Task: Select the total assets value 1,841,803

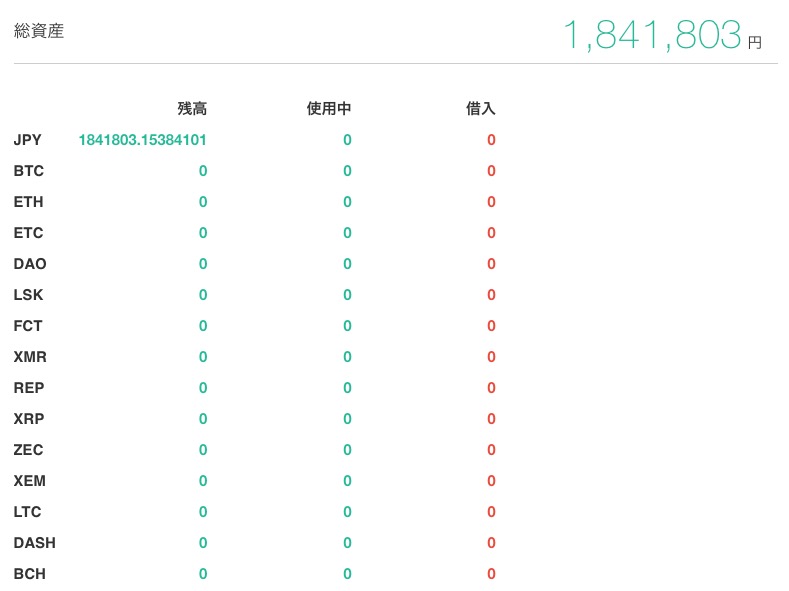Action: pyautogui.click(x=653, y=35)
